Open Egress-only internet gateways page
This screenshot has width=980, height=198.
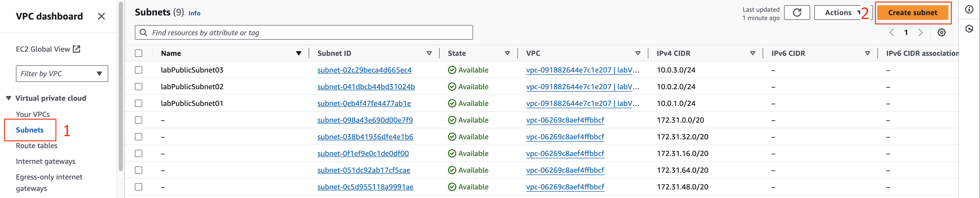pyautogui.click(x=49, y=183)
